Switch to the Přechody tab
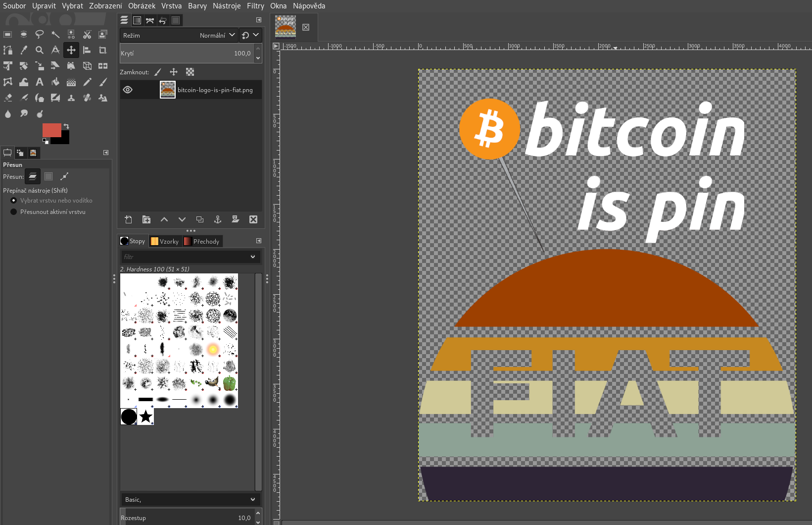The image size is (812, 525). point(202,241)
